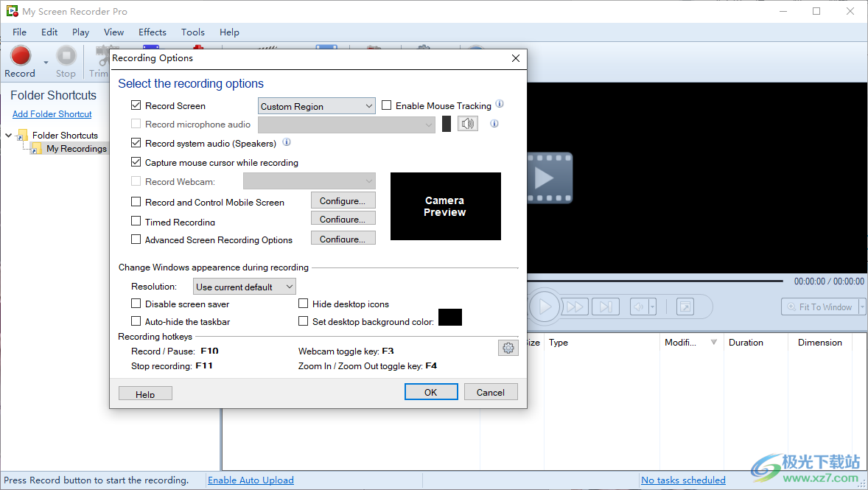Open the Effects menu
Image resolution: width=868 pixels, height=490 pixels.
tap(152, 32)
